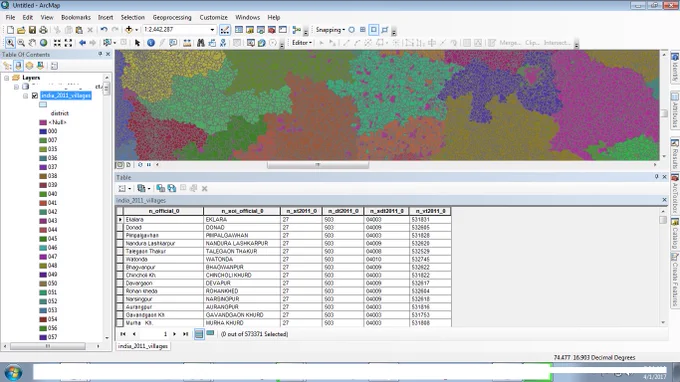Viewport: 680px width, 382px height.
Task: Open the Bookmarks menu
Action: (75, 17)
